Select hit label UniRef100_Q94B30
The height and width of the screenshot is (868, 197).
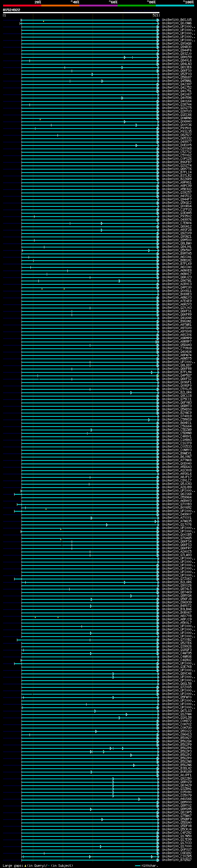176,47
